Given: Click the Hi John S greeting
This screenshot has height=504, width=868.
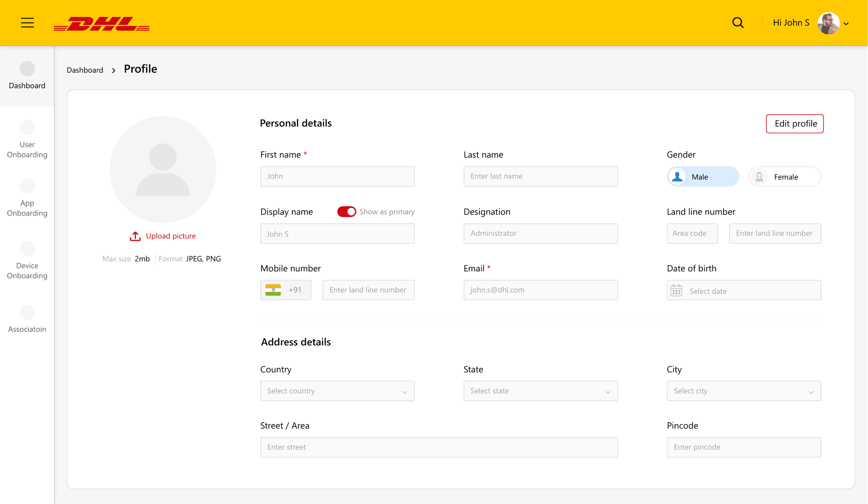Looking at the screenshot, I should [791, 23].
